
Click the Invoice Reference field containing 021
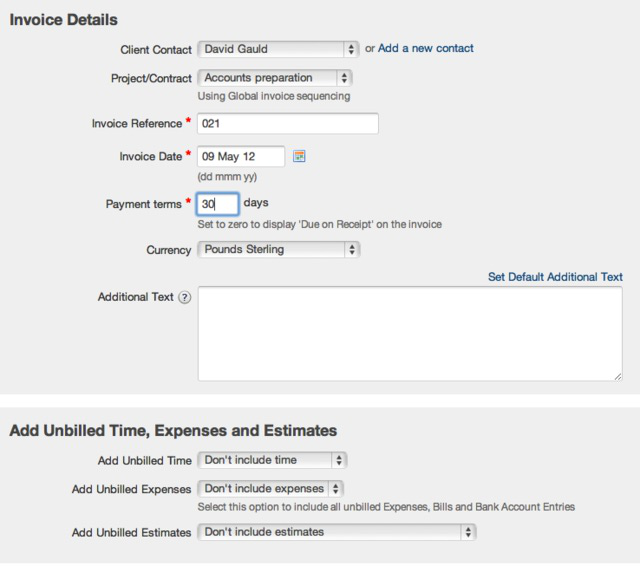click(288, 124)
